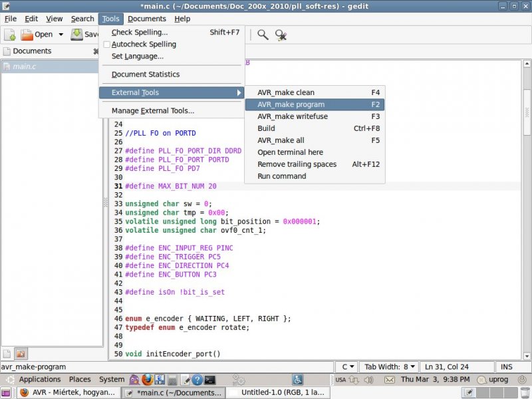This screenshot has height=399, width=532.
Task: Click the clock showing Thu Mar 3
Action: [436, 379]
